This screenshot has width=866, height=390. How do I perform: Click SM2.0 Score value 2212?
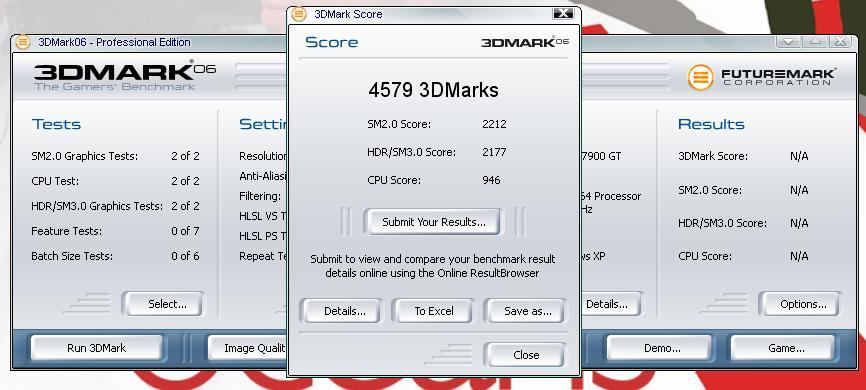pos(494,124)
